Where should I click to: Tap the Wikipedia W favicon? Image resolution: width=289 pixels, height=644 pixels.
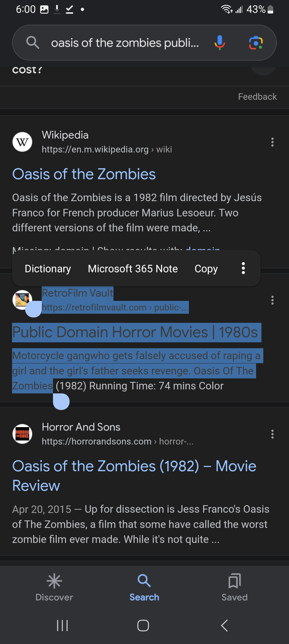click(x=22, y=142)
